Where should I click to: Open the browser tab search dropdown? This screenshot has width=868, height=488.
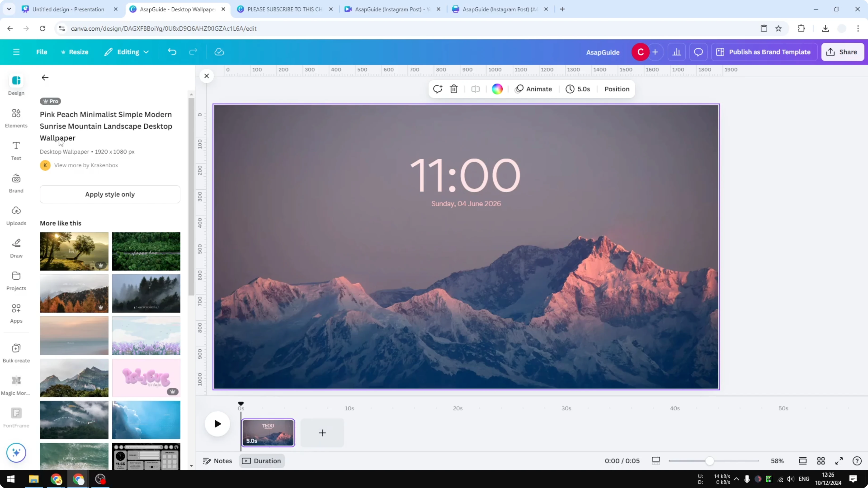9,9
